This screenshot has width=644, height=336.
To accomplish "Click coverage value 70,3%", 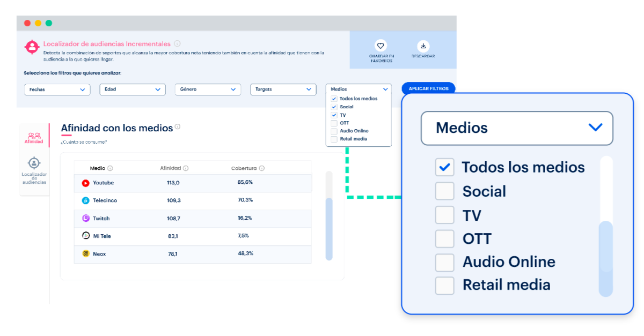I will point(245,200).
